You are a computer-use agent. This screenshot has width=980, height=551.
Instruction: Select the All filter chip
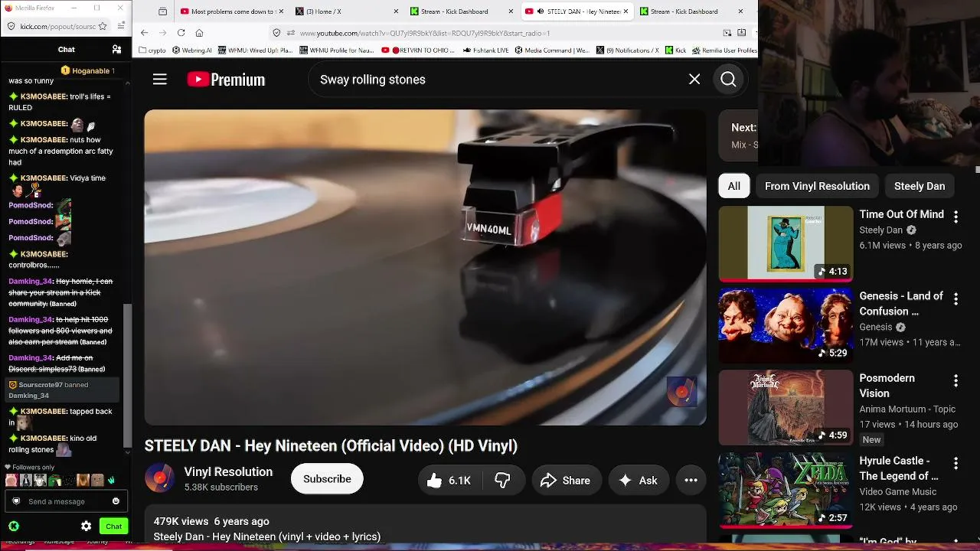pos(733,186)
